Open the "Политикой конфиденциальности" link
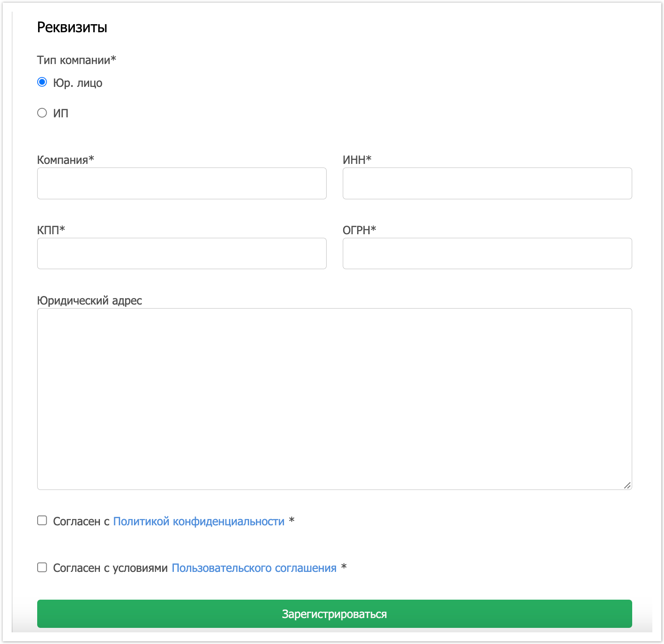664x644 pixels. [x=198, y=521]
